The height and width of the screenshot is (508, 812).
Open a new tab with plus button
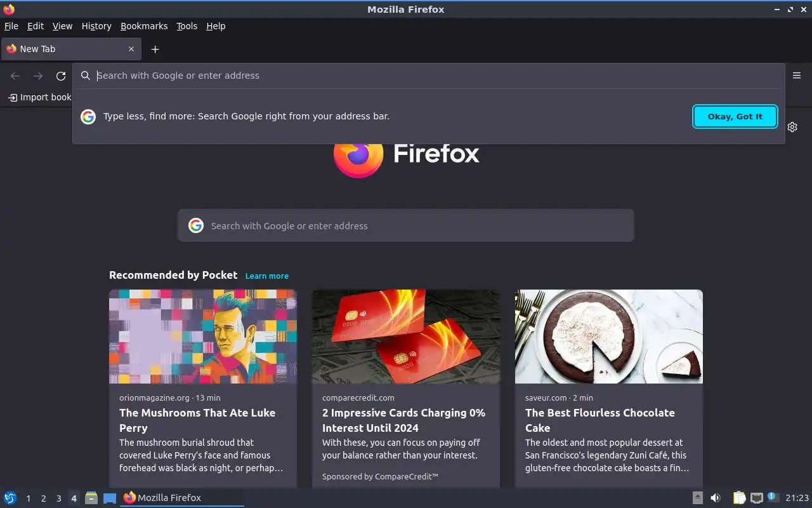pos(155,49)
